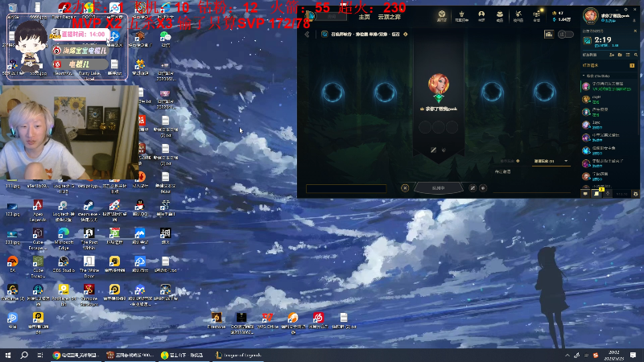Click the last empty invite slot in lobby
The width and height of the screenshot is (644, 362).
544,92
